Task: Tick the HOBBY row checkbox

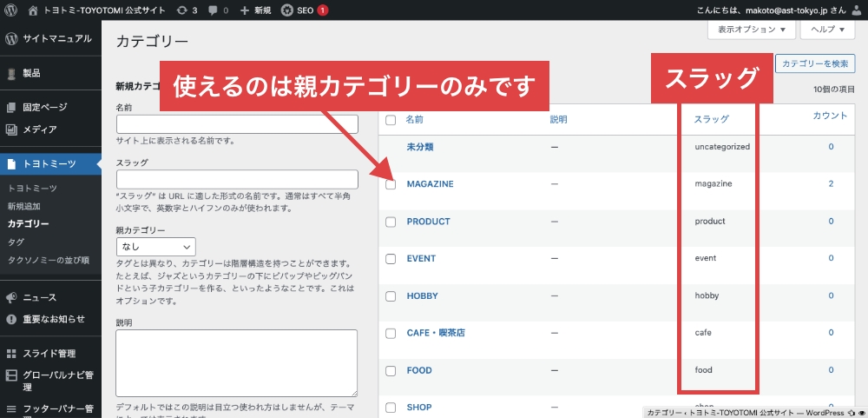Action: [391, 296]
